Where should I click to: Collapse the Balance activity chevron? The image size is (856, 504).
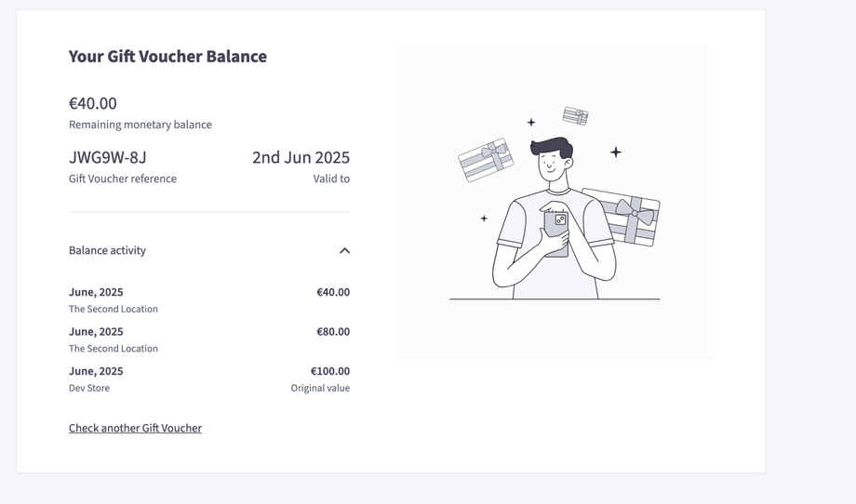coord(344,251)
